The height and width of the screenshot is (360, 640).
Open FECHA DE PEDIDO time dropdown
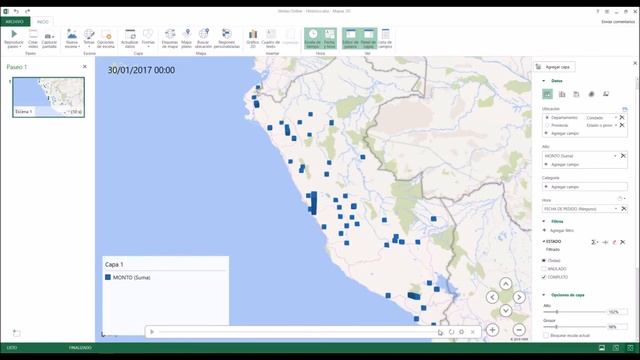pyautogui.click(x=616, y=209)
